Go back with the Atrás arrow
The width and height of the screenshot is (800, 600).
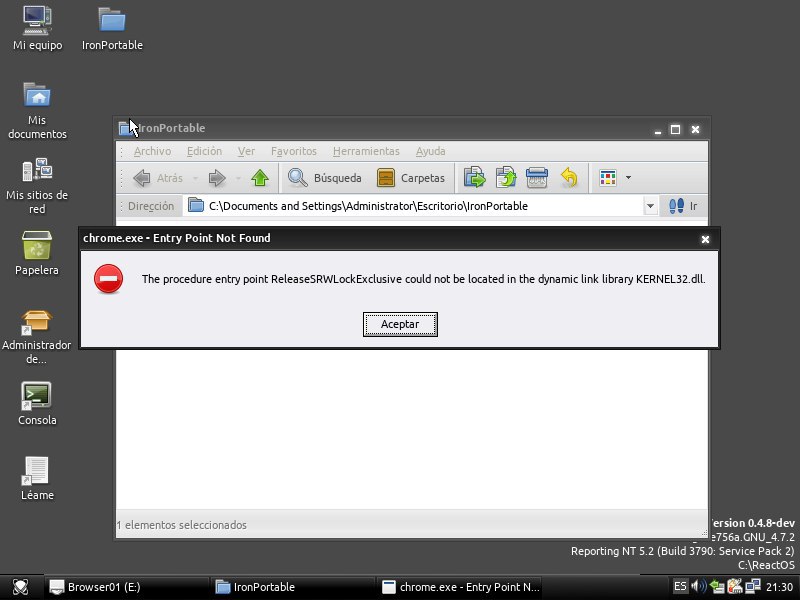(158, 178)
